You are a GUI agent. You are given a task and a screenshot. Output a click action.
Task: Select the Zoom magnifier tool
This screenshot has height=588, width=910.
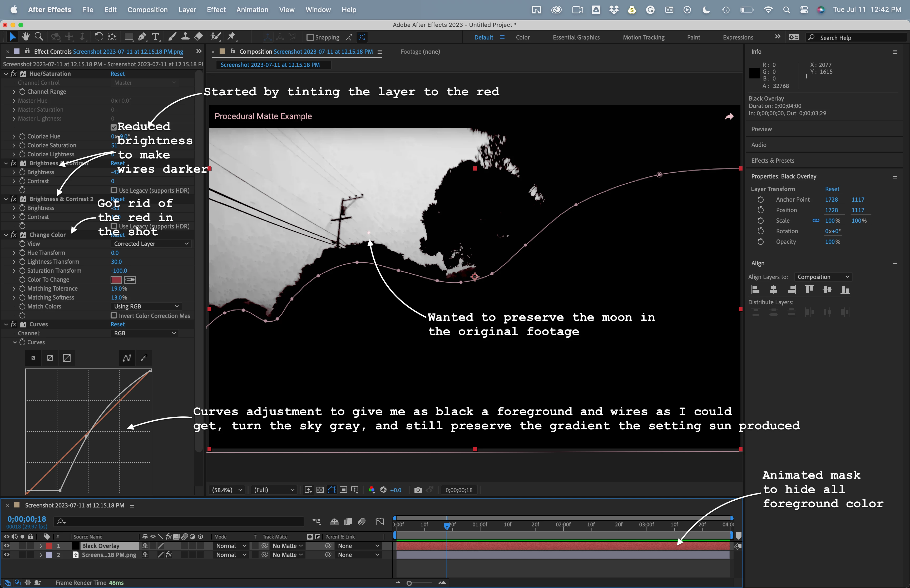click(39, 37)
